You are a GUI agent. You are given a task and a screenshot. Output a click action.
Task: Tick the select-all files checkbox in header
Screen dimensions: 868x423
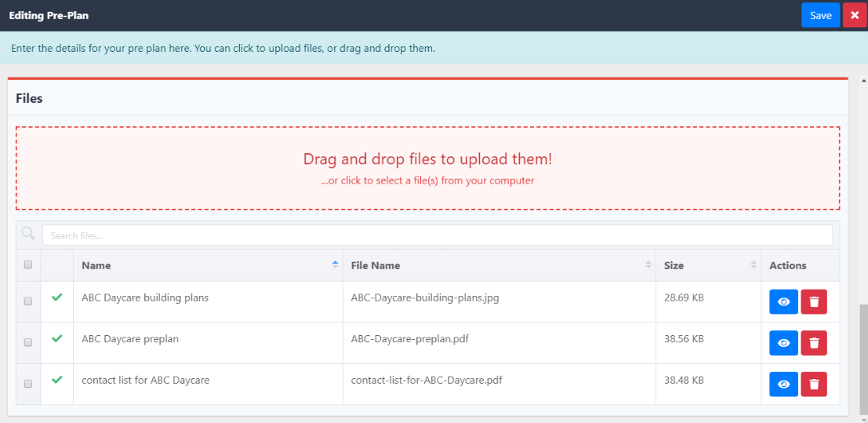click(28, 265)
